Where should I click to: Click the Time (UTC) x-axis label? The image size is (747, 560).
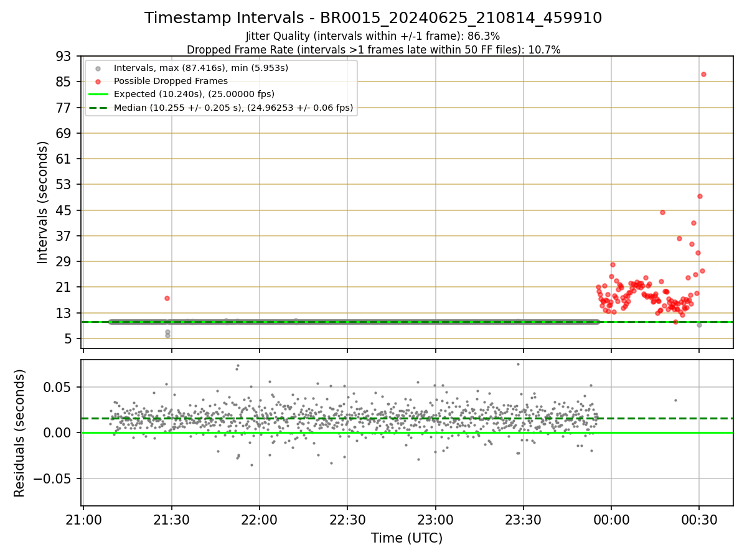[407, 538]
